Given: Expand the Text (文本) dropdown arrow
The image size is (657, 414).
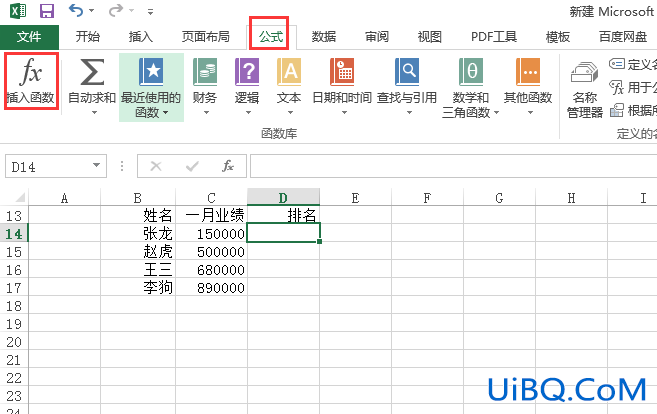Looking at the screenshot, I should click(x=290, y=112).
